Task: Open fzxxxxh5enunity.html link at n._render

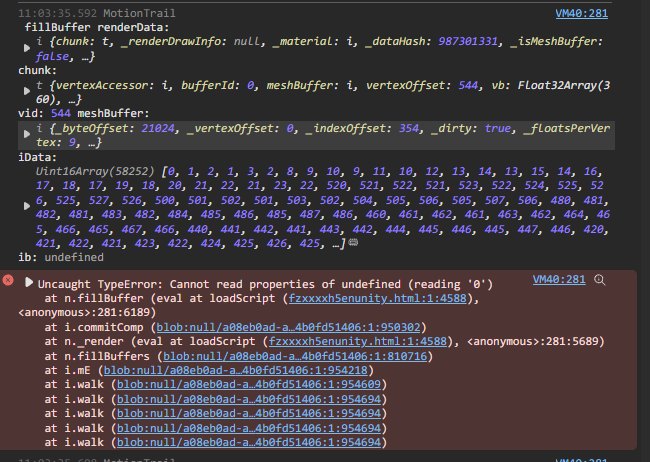Action: (358, 341)
